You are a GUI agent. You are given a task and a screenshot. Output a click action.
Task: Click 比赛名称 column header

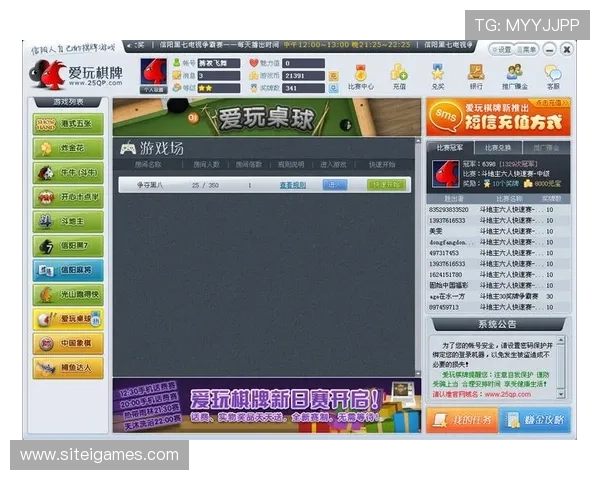click(x=509, y=199)
